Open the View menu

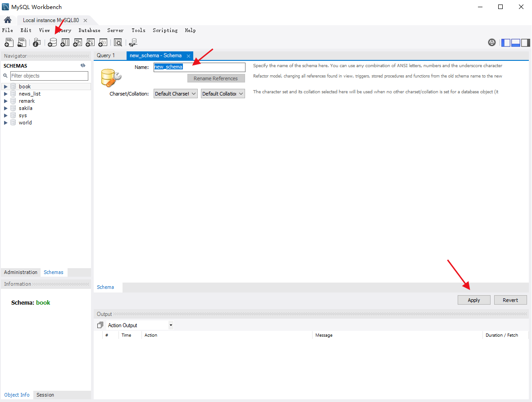pos(44,30)
